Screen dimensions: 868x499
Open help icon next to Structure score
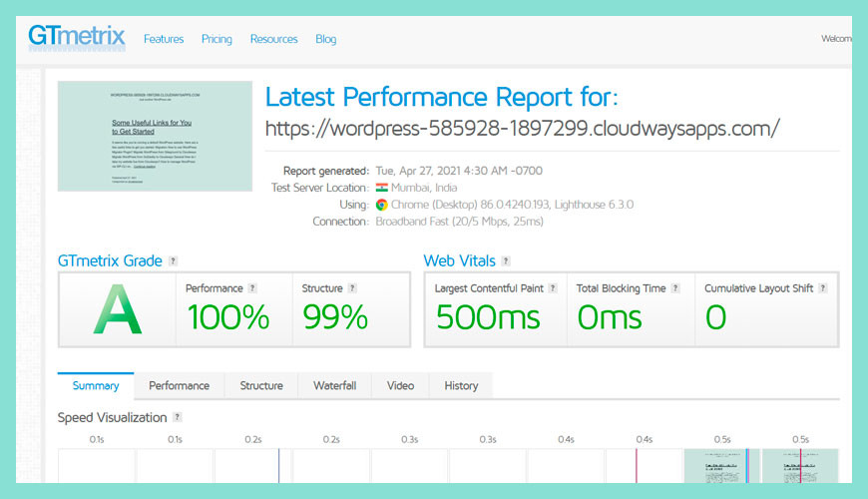coord(352,288)
